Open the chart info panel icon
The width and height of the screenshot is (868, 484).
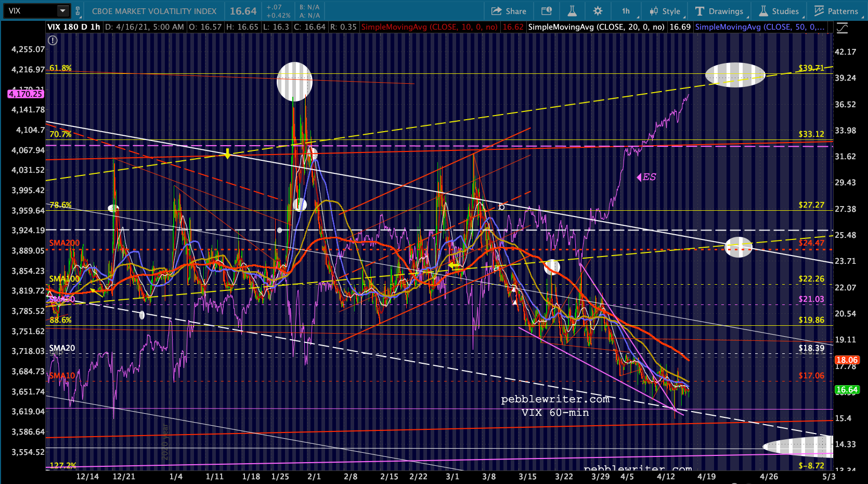pyautogui.click(x=546, y=11)
